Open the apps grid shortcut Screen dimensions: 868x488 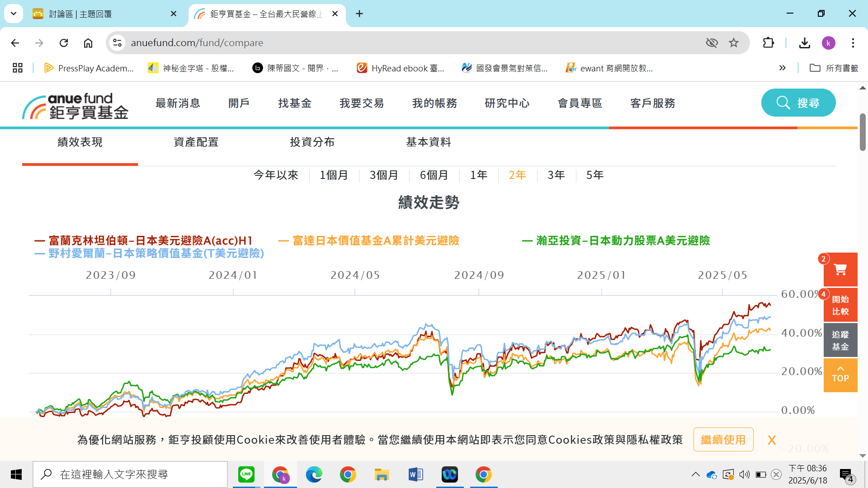pos(18,68)
